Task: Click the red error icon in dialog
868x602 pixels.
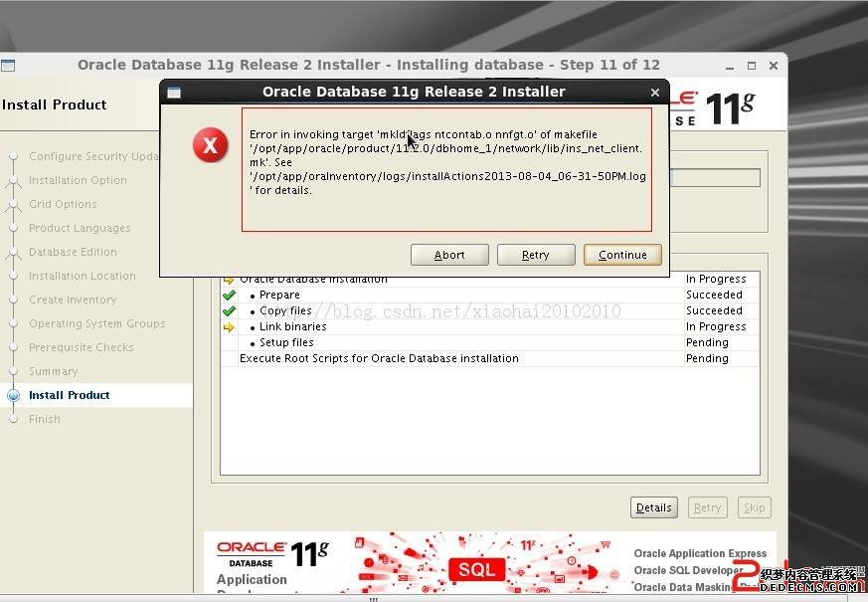Action: pyautogui.click(x=210, y=146)
